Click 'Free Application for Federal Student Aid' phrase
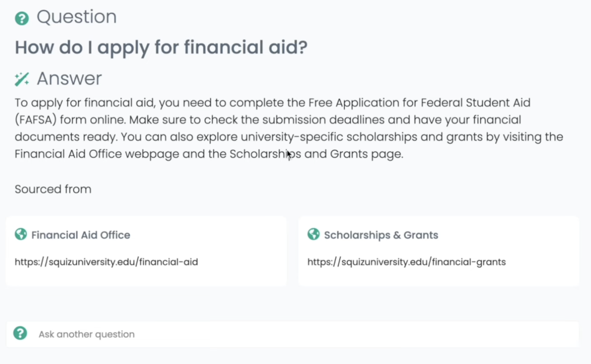 click(x=419, y=103)
